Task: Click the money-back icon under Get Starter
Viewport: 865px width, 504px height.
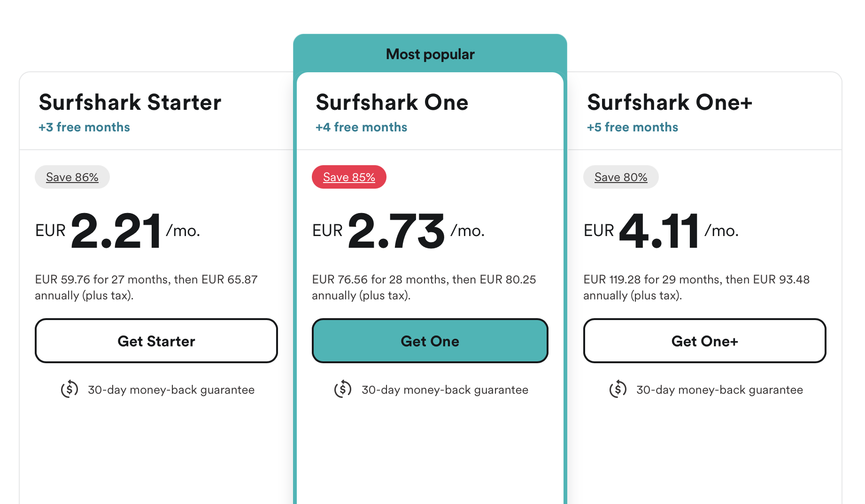Action: pos(70,389)
